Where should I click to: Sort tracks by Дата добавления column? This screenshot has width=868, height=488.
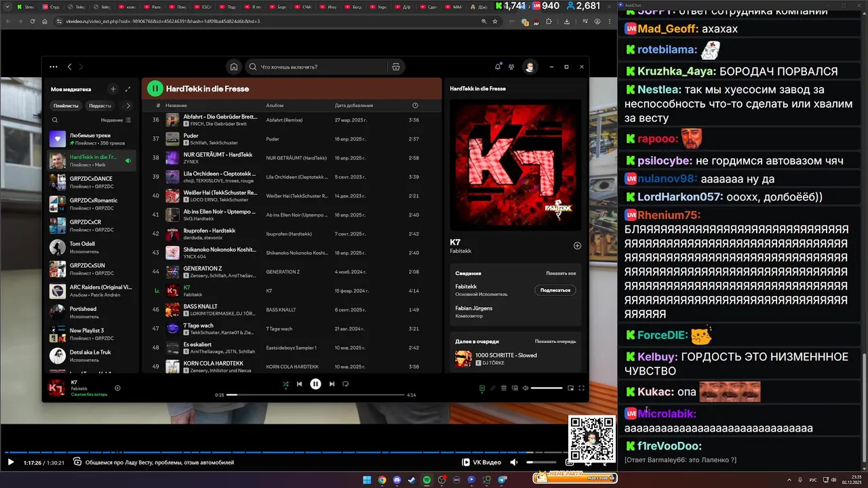[353, 106]
